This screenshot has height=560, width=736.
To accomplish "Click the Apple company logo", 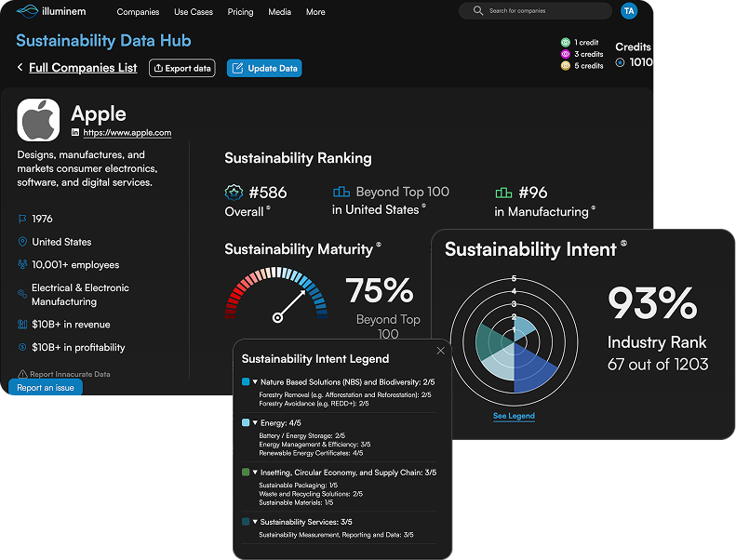I will pyautogui.click(x=38, y=120).
